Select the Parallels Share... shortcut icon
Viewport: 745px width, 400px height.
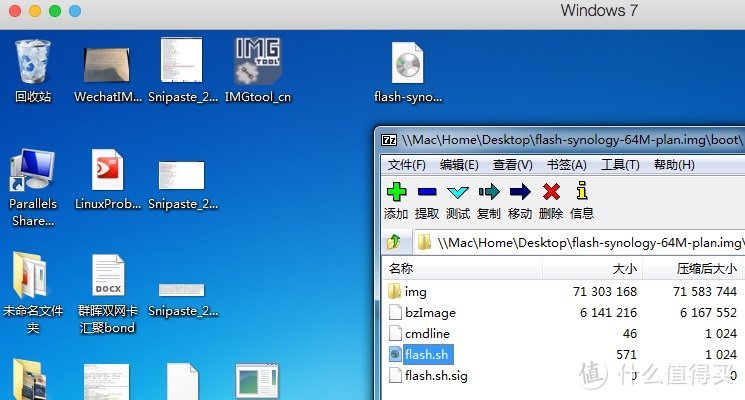click(32, 188)
